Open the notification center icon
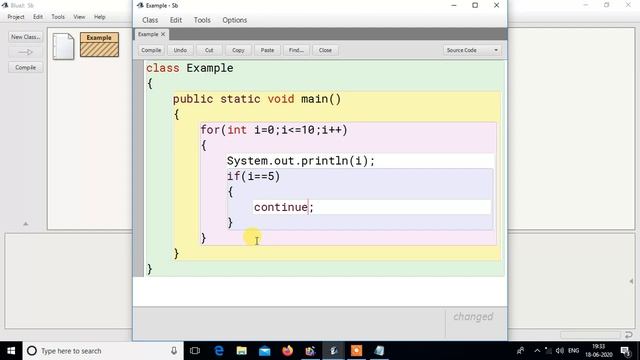This screenshot has height=360, width=640. (x=625, y=351)
